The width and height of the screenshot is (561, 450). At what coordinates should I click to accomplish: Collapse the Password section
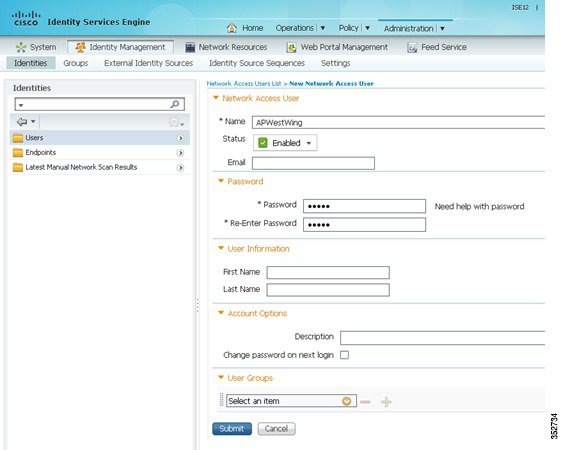pos(221,181)
